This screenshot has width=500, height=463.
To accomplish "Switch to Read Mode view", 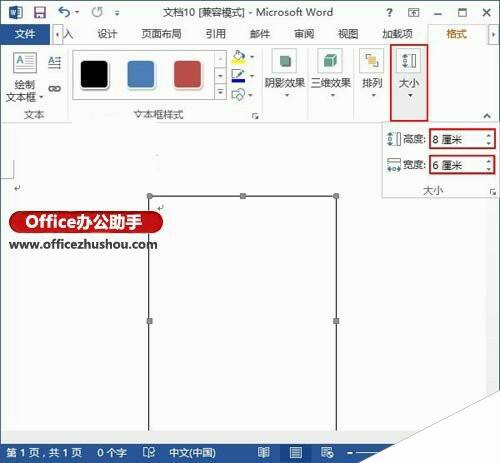I will tap(263, 452).
